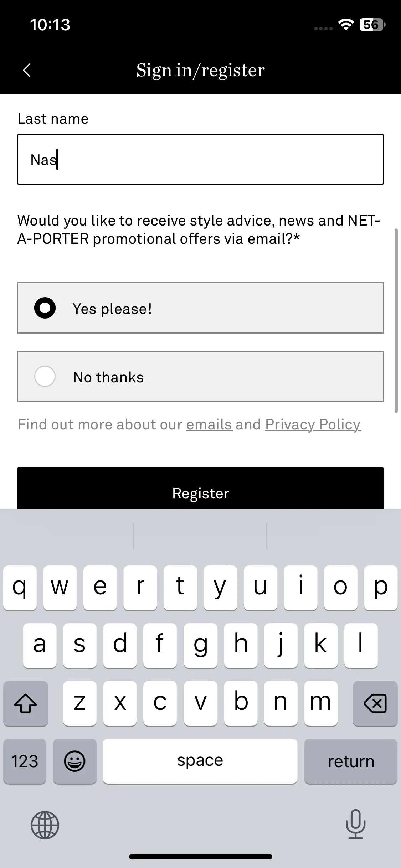The width and height of the screenshot is (401, 868).
Task: Tap the globe language switcher icon
Action: click(45, 825)
